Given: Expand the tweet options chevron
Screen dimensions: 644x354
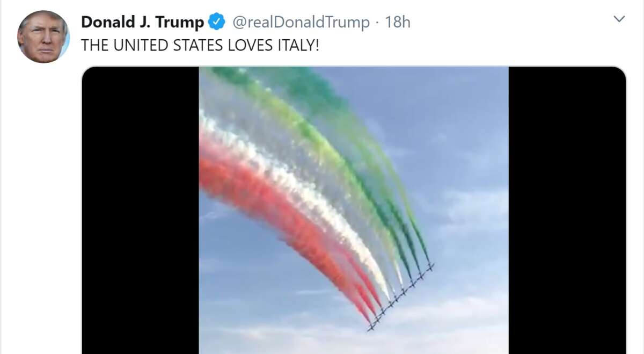Looking at the screenshot, I should pyautogui.click(x=619, y=19).
